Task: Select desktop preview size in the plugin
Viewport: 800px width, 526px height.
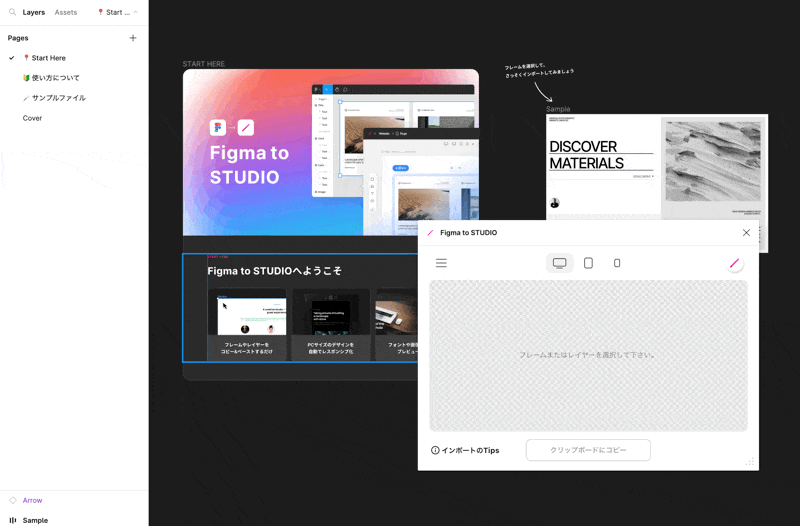Action: pos(560,263)
